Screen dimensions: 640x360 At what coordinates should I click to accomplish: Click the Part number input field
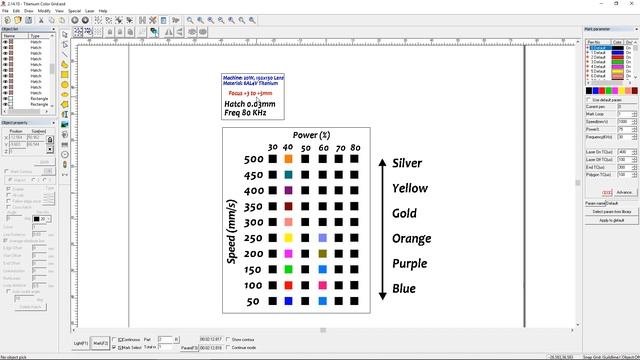[166, 339]
